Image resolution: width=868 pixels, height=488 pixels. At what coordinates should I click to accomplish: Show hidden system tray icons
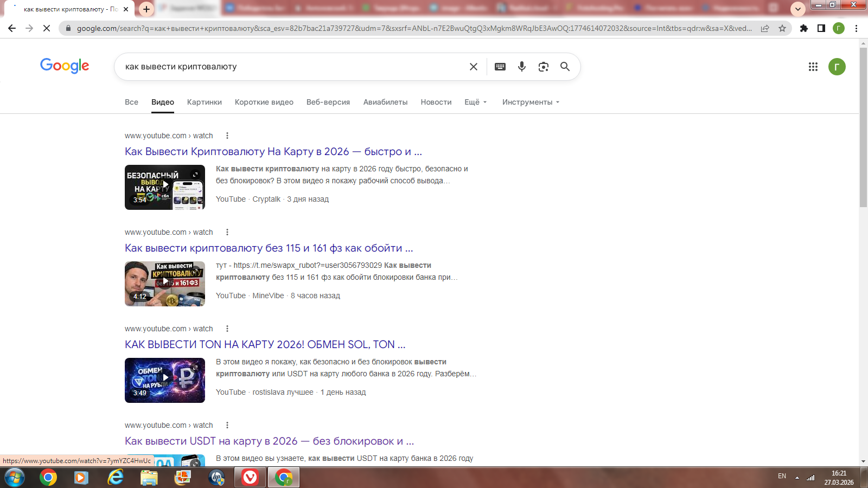(797, 478)
